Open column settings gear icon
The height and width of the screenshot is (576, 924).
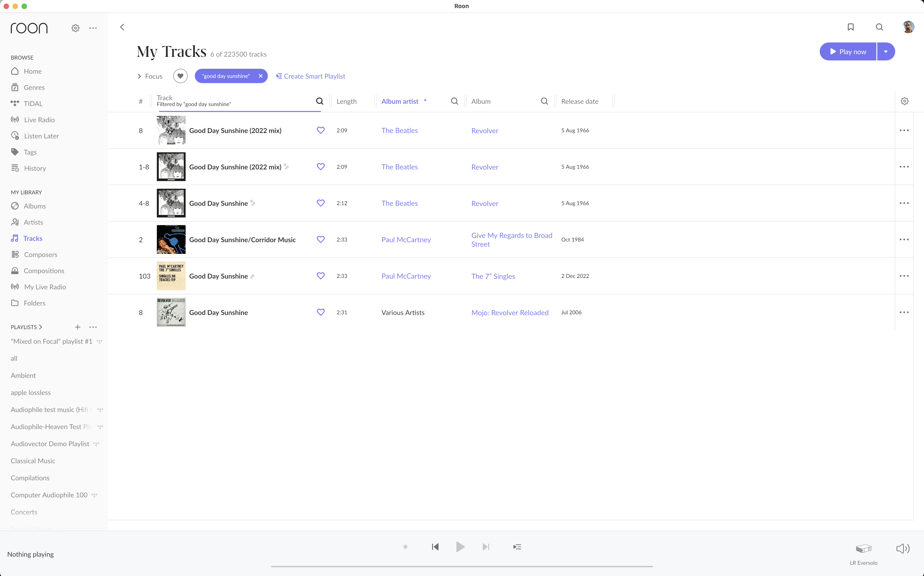click(905, 101)
